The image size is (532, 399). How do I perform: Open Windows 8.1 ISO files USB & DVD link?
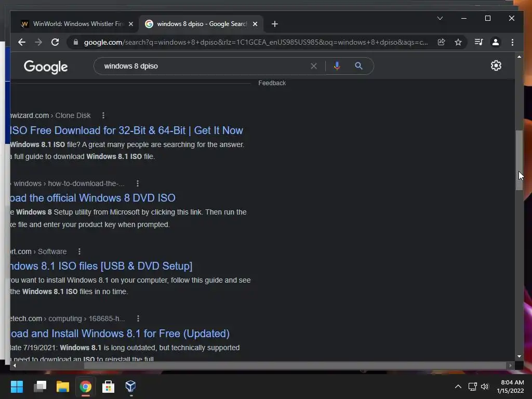(101, 266)
